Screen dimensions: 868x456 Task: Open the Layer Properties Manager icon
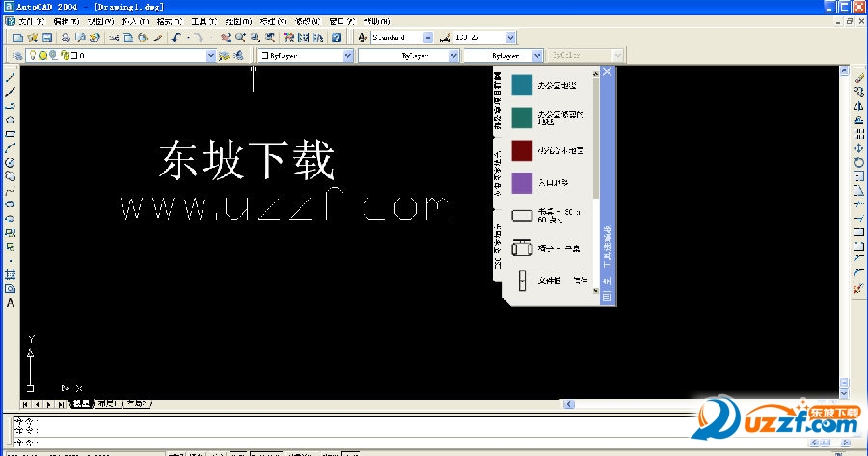(x=17, y=55)
